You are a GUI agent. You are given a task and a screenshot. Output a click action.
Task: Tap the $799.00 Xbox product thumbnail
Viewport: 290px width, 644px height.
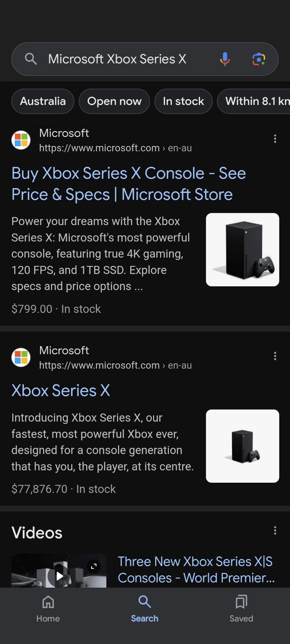click(x=242, y=250)
